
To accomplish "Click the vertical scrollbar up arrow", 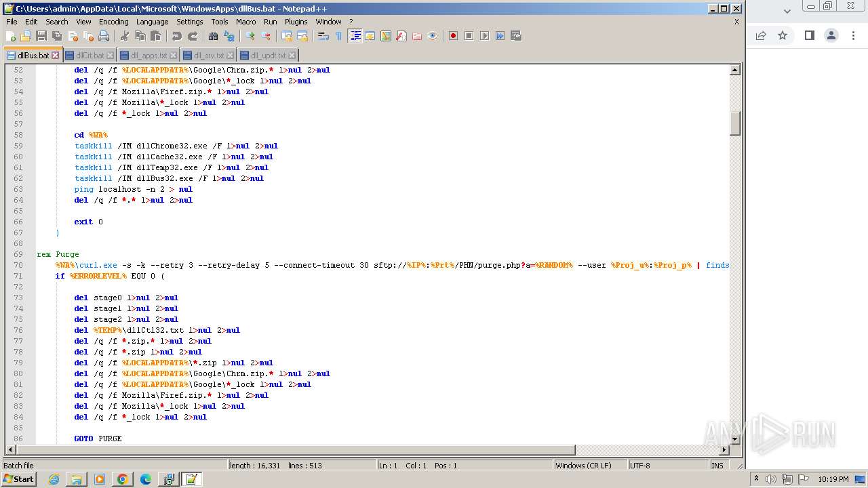I will pos(735,70).
